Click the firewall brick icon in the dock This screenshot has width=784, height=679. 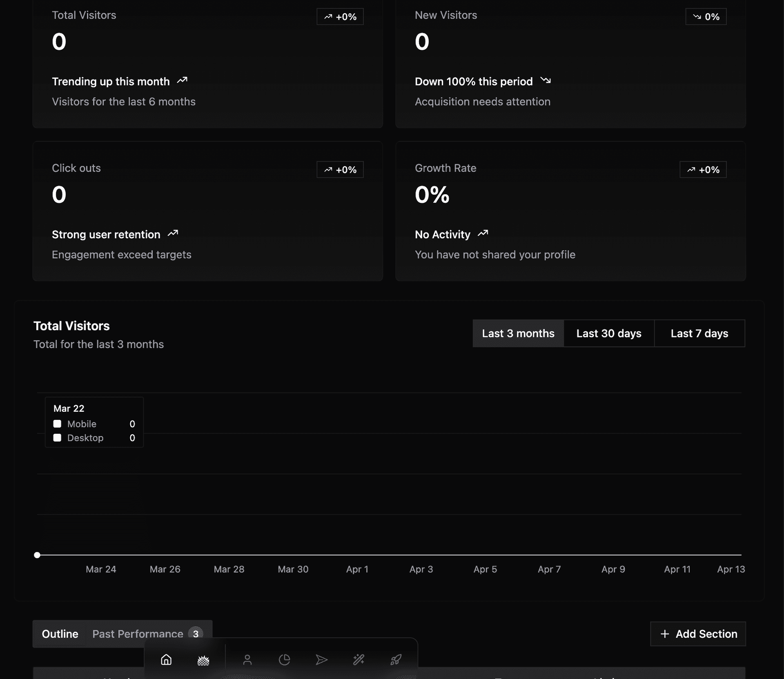203,660
